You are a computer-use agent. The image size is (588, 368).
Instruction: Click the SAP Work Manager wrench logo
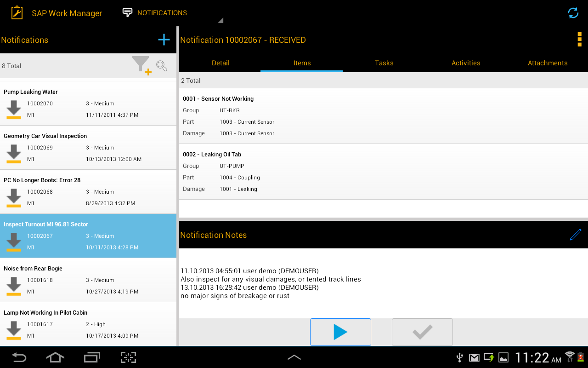click(x=17, y=12)
